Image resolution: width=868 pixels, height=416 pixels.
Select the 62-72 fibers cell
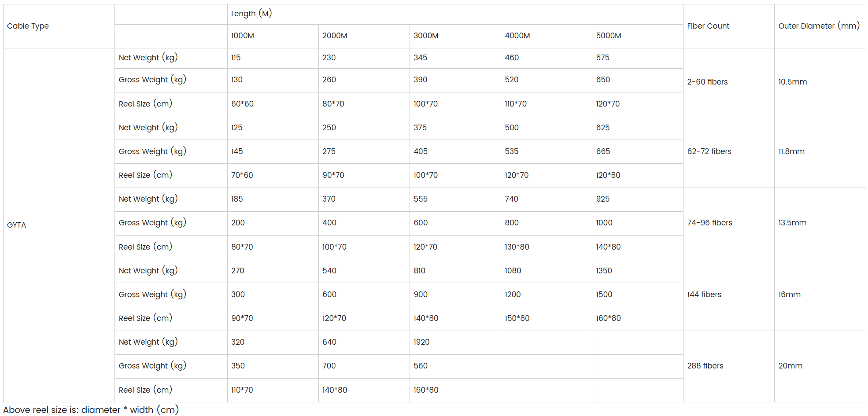coord(728,151)
